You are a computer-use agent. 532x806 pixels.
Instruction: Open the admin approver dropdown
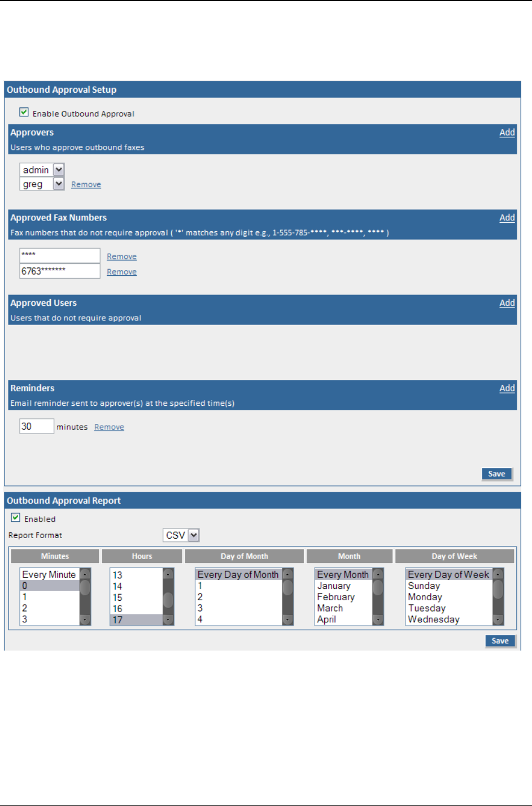point(59,170)
